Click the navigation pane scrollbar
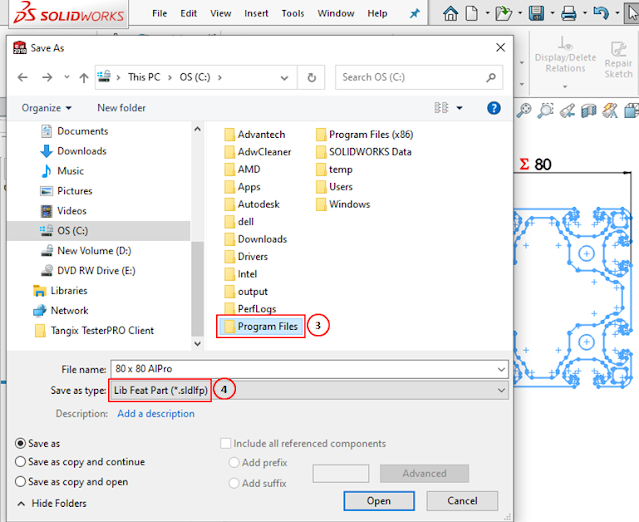This screenshot has height=522, width=639. click(x=197, y=289)
